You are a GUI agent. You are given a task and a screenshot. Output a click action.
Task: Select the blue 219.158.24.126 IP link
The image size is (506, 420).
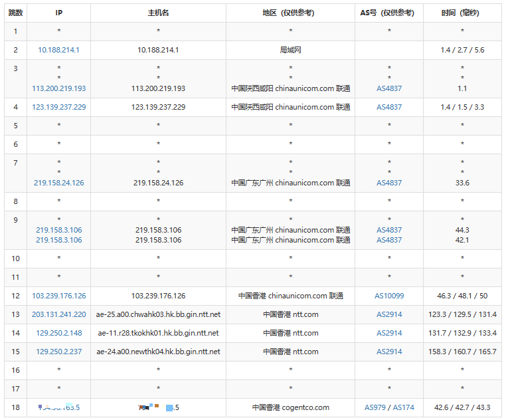[58, 183]
